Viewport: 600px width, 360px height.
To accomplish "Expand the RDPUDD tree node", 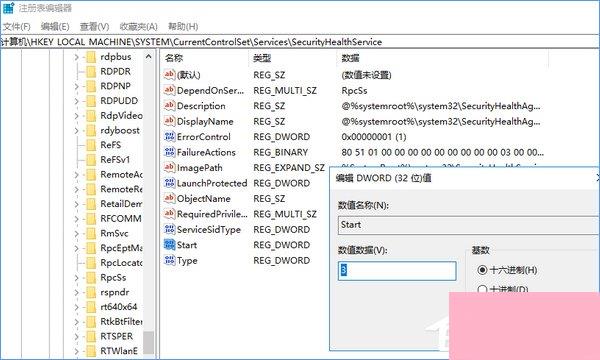I will pyautogui.click(x=76, y=101).
